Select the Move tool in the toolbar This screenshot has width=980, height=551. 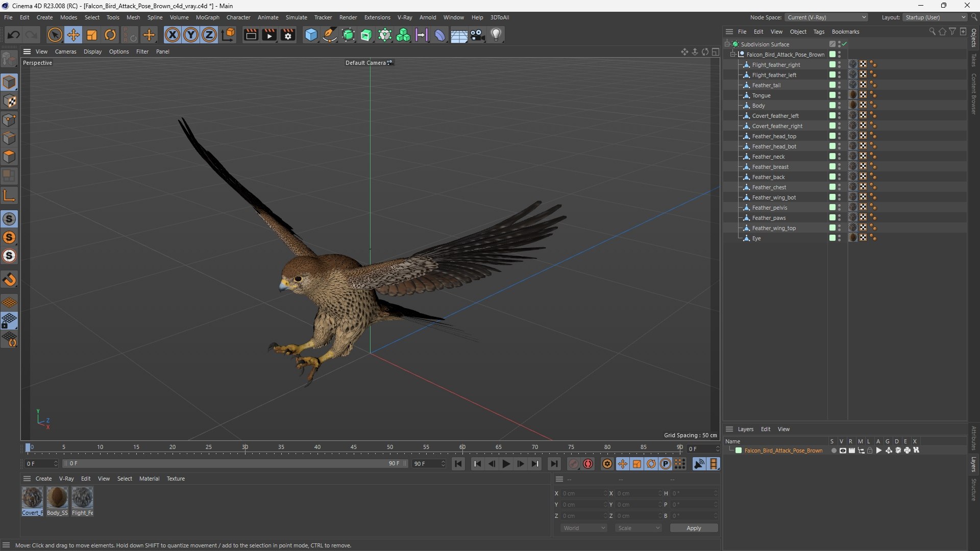click(73, 35)
